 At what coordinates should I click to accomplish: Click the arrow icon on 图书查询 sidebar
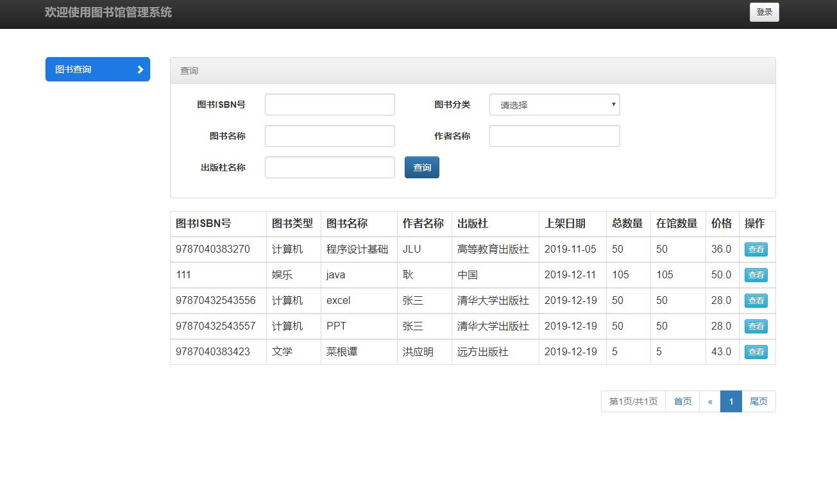click(140, 69)
